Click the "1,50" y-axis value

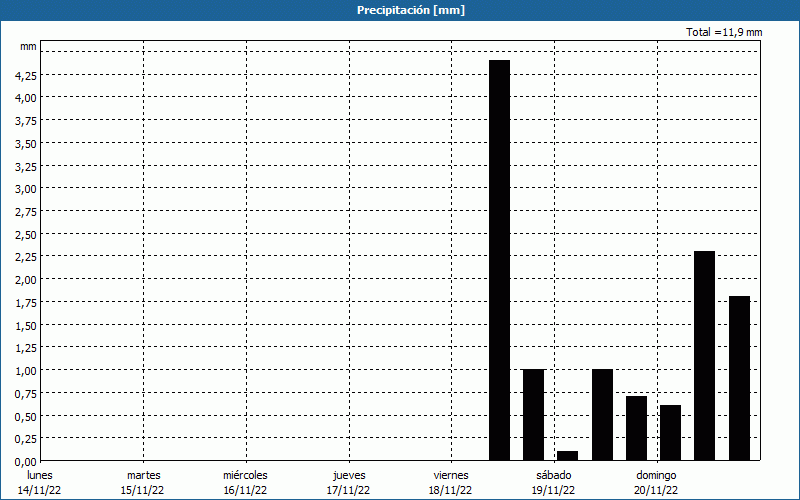coord(26,326)
